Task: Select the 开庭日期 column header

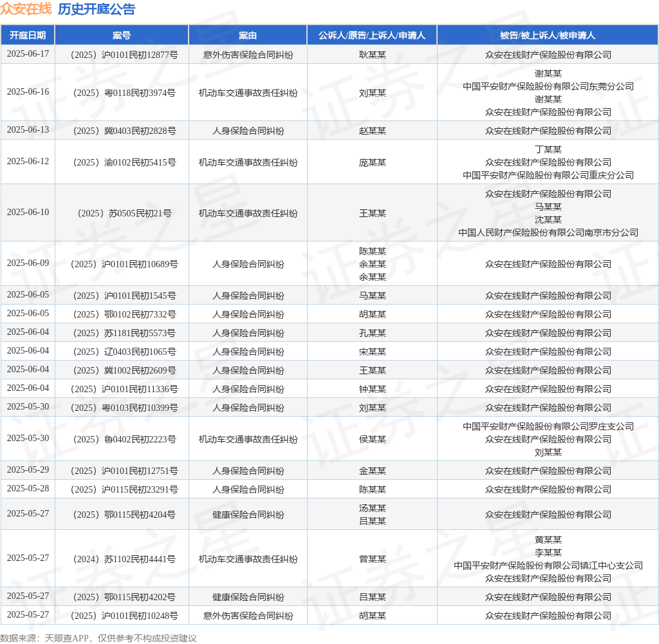Action: 28,35
